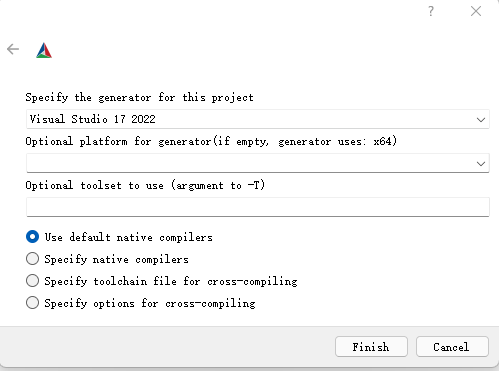Click the 'Use default native compilers' label text
Screen dimensions: 499x371
(x=129, y=237)
